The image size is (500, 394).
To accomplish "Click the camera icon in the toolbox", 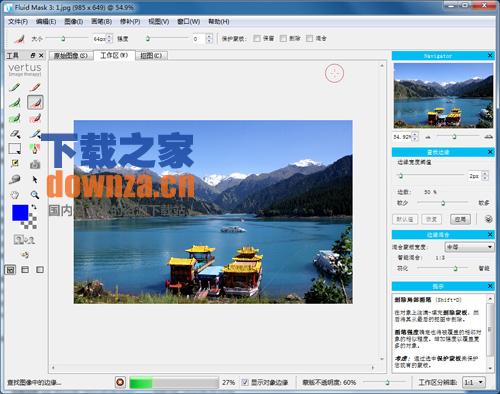I will point(35,164).
